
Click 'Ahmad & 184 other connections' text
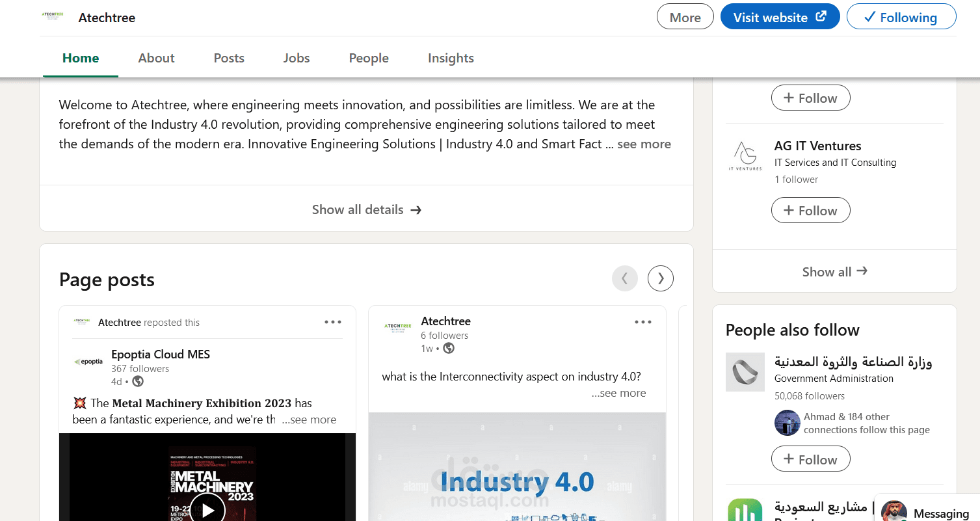point(867,423)
